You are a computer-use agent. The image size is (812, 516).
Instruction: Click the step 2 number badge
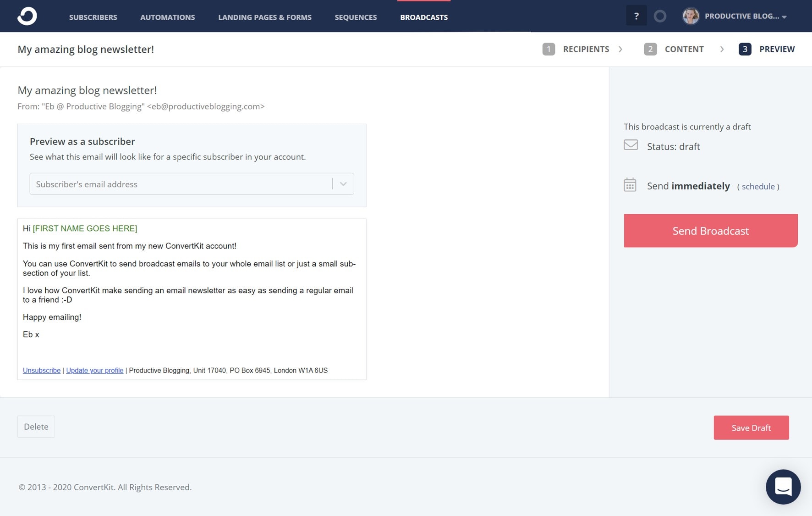650,49
